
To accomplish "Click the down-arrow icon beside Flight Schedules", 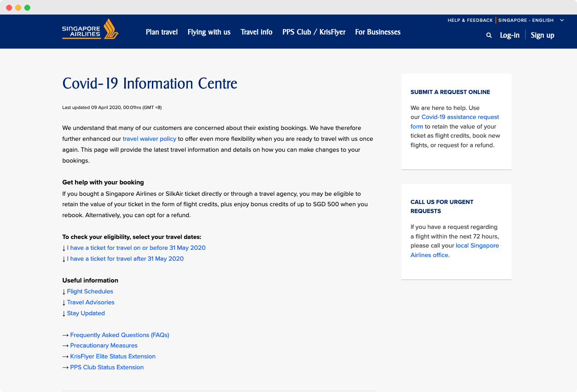I will click(x=64, y=291).
